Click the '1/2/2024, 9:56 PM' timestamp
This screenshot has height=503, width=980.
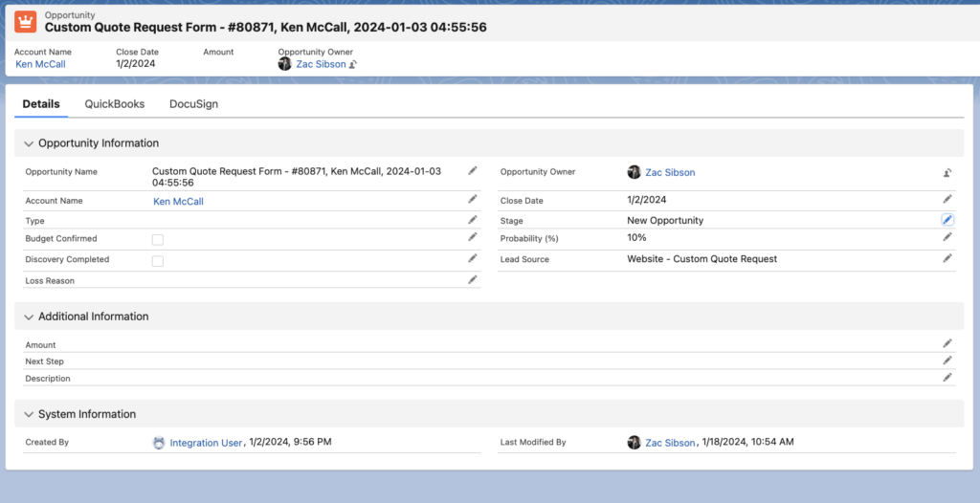pos(290,443)
